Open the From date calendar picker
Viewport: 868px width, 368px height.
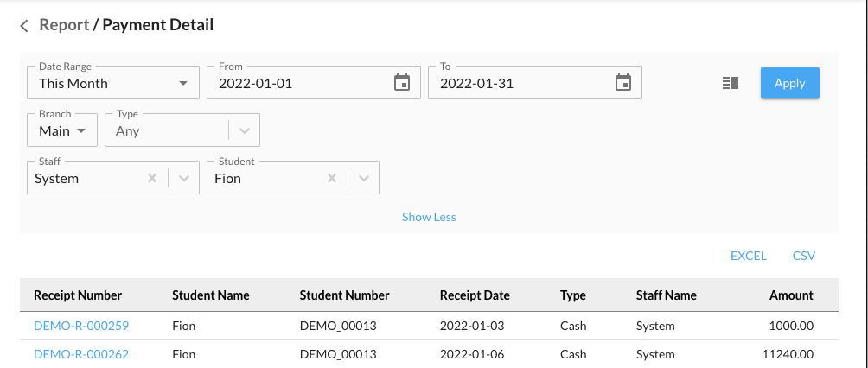pyautogui.click(x=401, y=83)
